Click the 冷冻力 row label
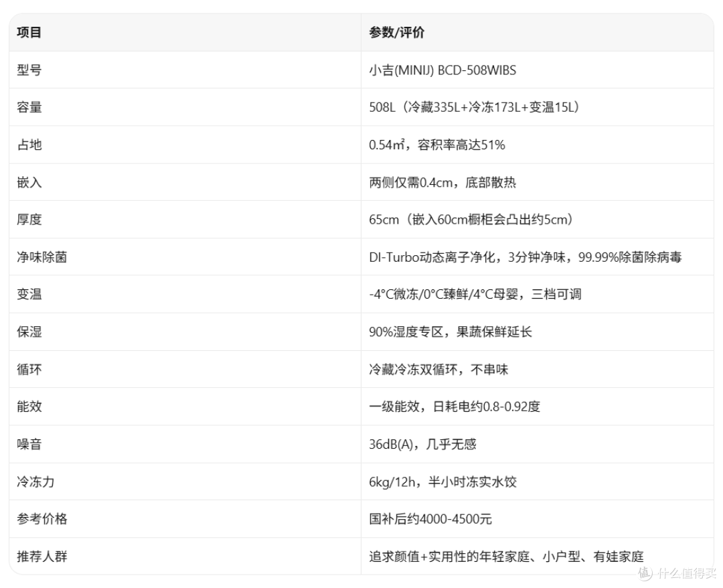Screen dimensions: 723x588 coord(35,482)
